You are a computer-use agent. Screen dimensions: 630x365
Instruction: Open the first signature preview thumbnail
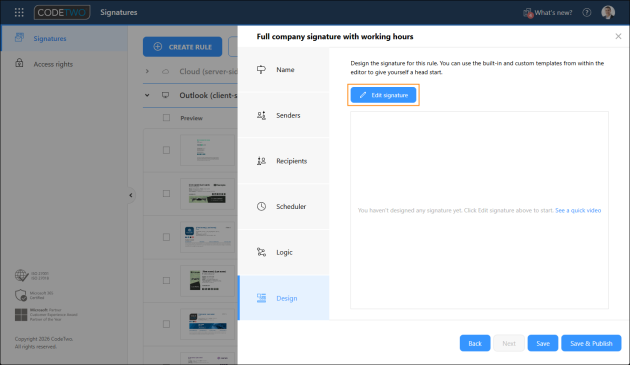(x=208, y=150)
